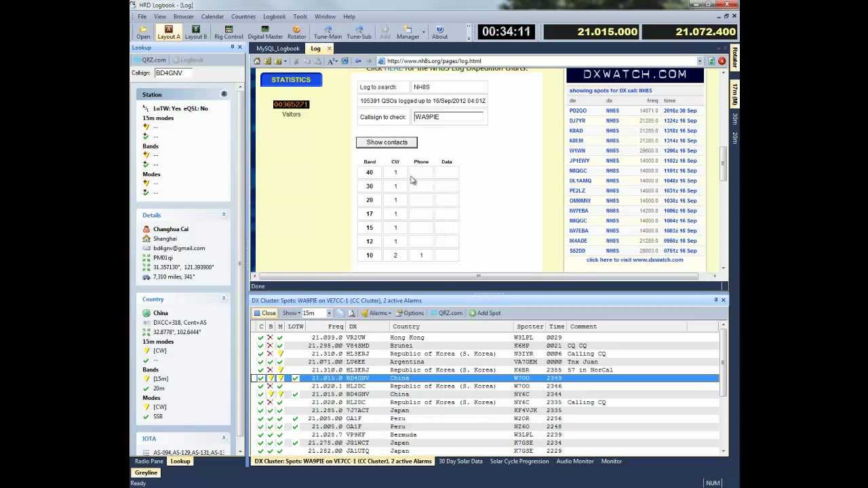The height and width of the screenshot is (488, 868).
Task: Click QRZ.com in DX Cluster toolbar
Action: (x=446, y=313)
